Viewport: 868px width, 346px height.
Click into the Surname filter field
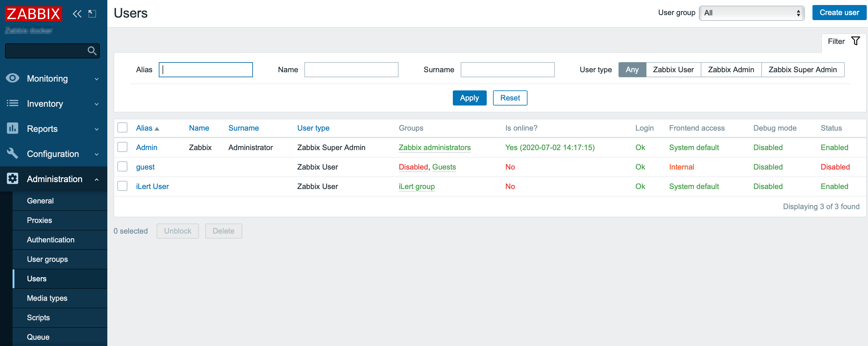coord(507,69)
